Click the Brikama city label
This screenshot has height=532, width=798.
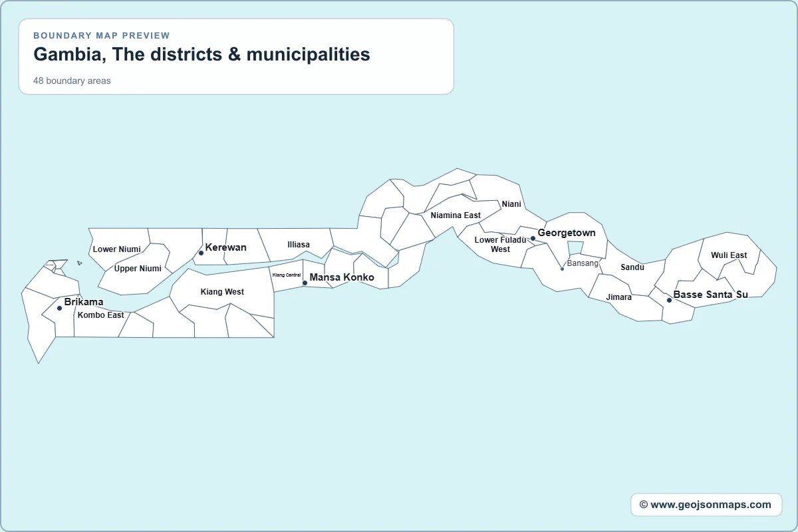tap(84, 302)
